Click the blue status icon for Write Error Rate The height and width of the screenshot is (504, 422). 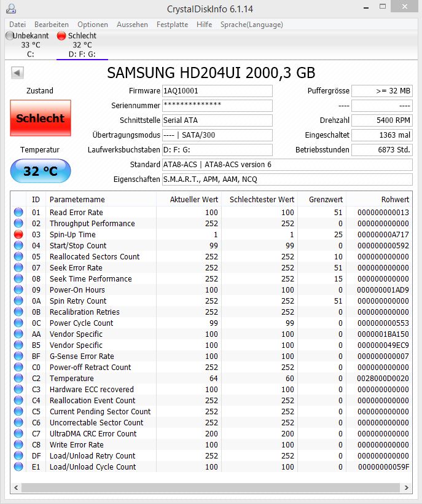[x=18, y=445]
